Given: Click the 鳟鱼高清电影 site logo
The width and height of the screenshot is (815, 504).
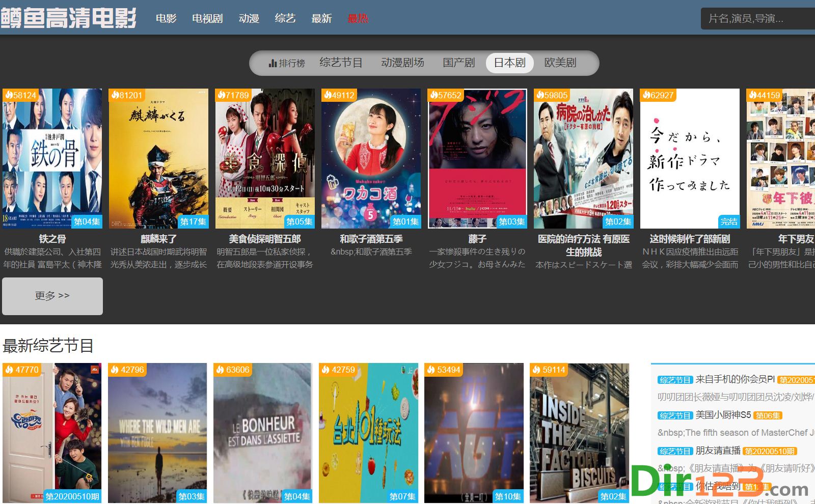Looking at the screenshot, I should (x=68, y=18).
